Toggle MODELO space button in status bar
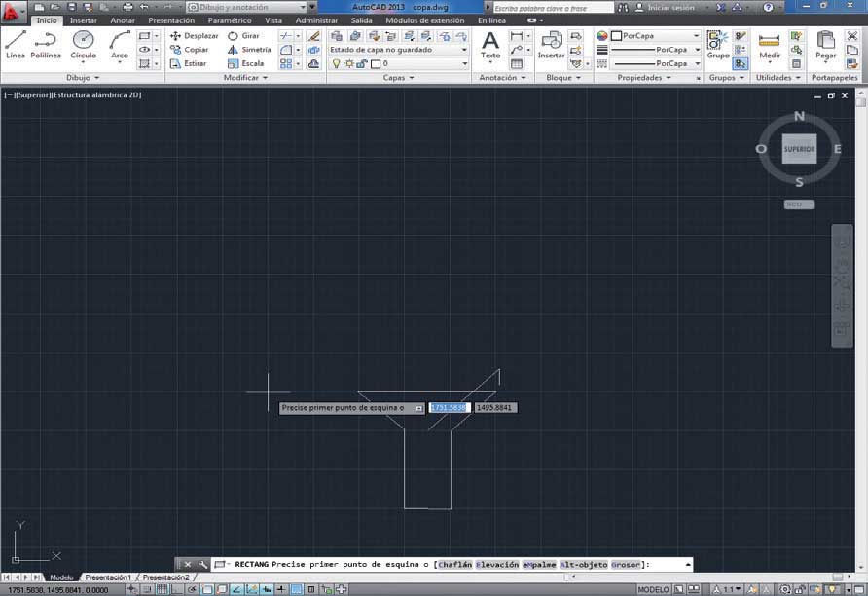Screen dimensions: 868x596 coord(653,589)
